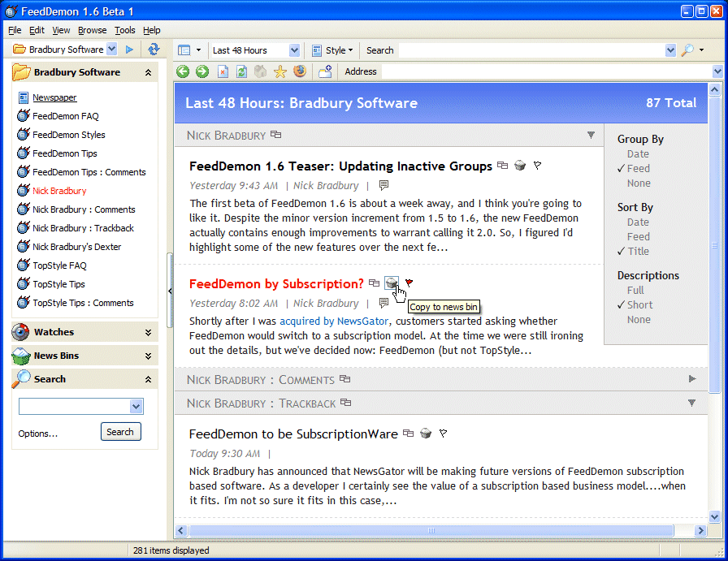Image resolution: width=728 pixels, height=561 pixels.
Task: Open the Newspaper link in sidebar
Action: click(x=54, y=97)
